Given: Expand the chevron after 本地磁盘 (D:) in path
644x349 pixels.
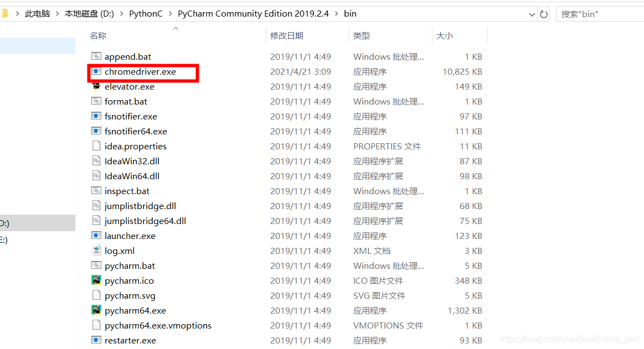Looking at the screenshot, I should 122,14.
